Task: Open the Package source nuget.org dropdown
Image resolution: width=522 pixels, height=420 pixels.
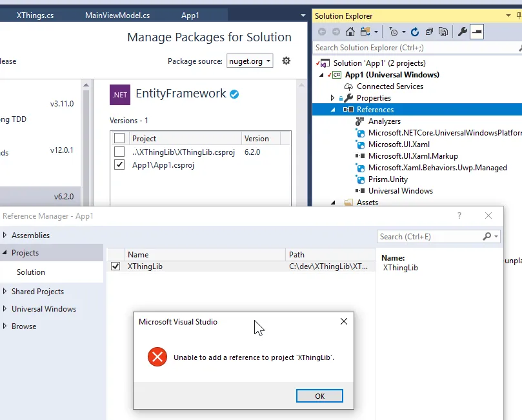Action: point(250,61)
